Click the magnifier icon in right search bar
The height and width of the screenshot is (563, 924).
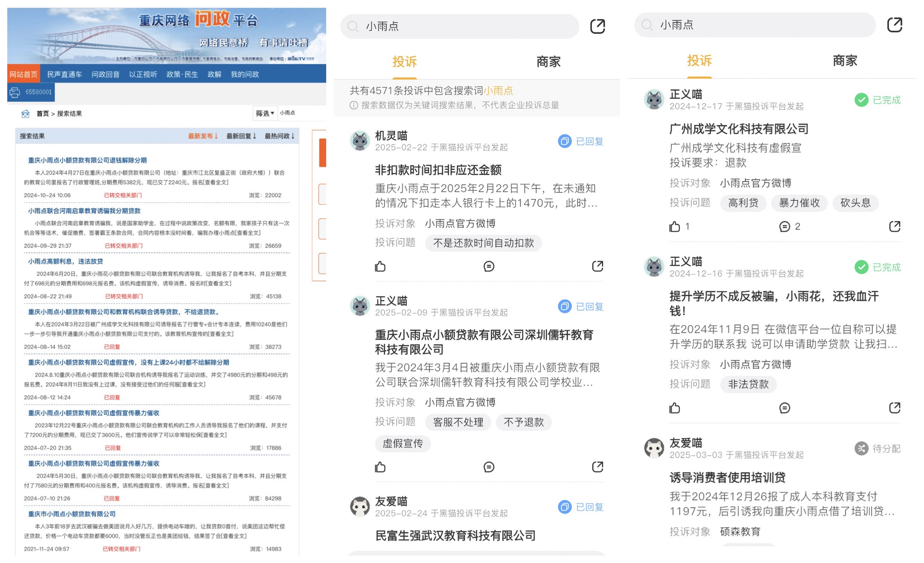tap(647, 25)
